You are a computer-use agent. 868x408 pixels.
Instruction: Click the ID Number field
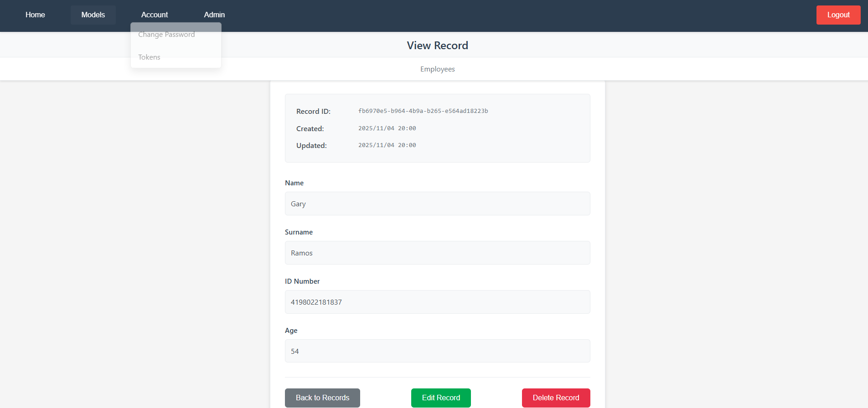(x=437, y=302)
